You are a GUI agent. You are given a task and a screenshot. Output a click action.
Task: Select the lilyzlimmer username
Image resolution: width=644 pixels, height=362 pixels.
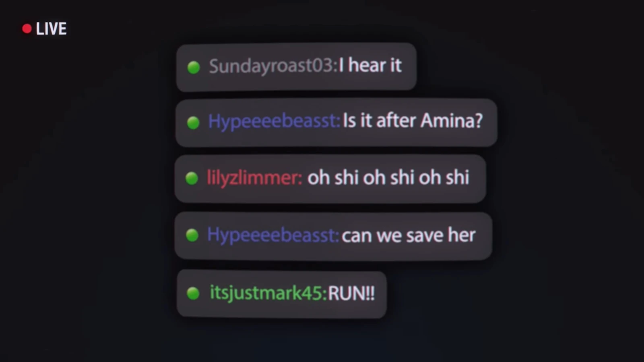(254, 177)
